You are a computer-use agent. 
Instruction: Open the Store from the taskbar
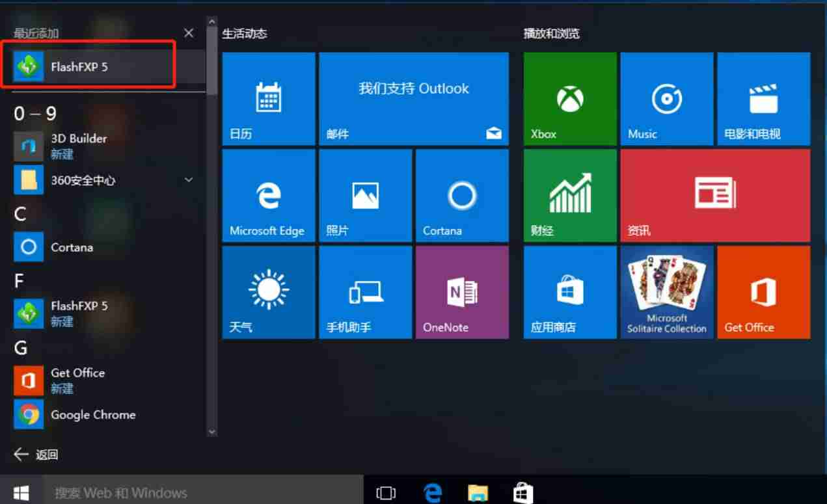pyautogui.click(x=523, y=493)
